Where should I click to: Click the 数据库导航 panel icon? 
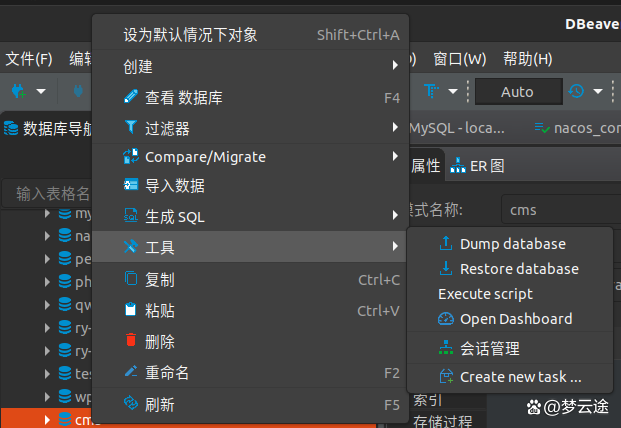click(x=11, y=128)
